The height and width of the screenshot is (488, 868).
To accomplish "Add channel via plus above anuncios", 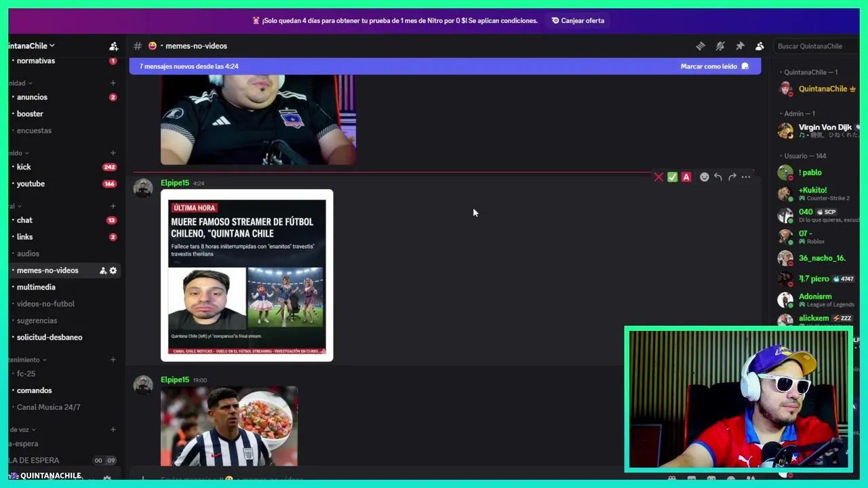I will [x=113, y=83].
